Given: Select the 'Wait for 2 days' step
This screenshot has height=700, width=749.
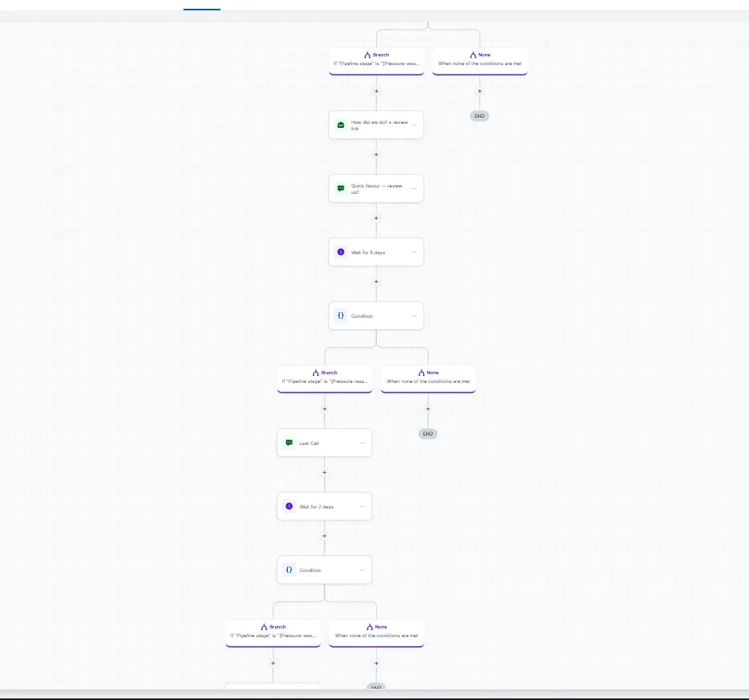Looking at the screenshot, I should coord(324,507).
